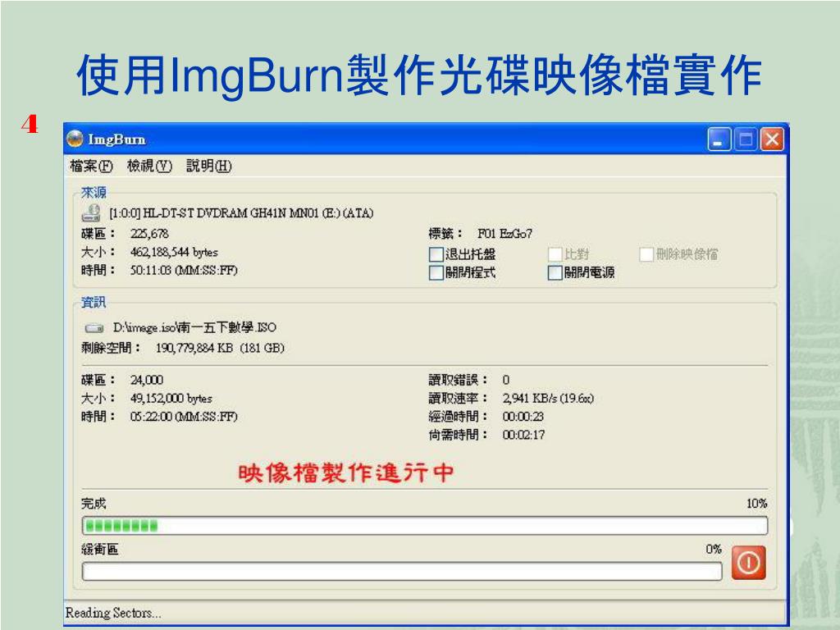This screenshot has width=840, height=630.
Task: Open the 檢視(V) menu
Action: click(x=149, y=166)
